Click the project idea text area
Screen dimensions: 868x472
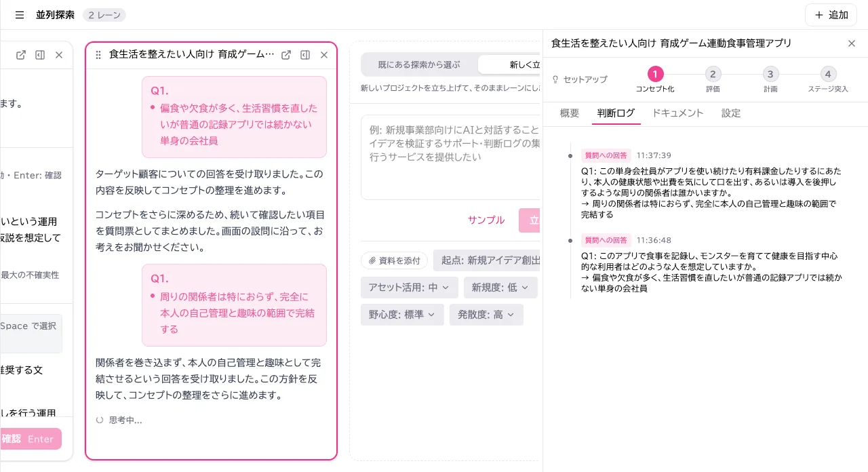(x=450, y=157)
